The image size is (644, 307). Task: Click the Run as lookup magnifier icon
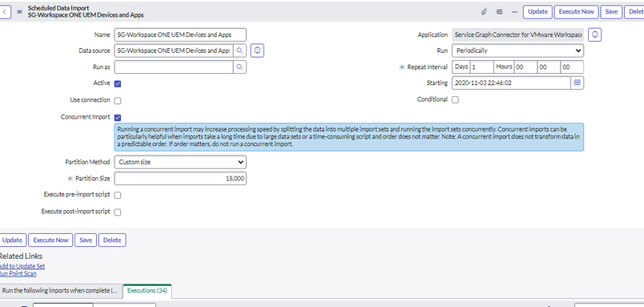point(239,67)
